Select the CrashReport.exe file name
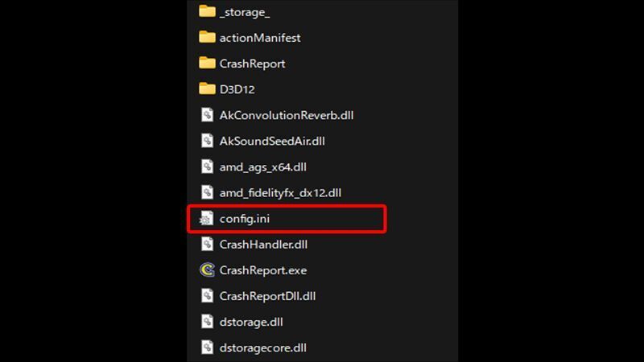Image resolution: width=644 pixels, height=362 pixels. tap(263, 270)
